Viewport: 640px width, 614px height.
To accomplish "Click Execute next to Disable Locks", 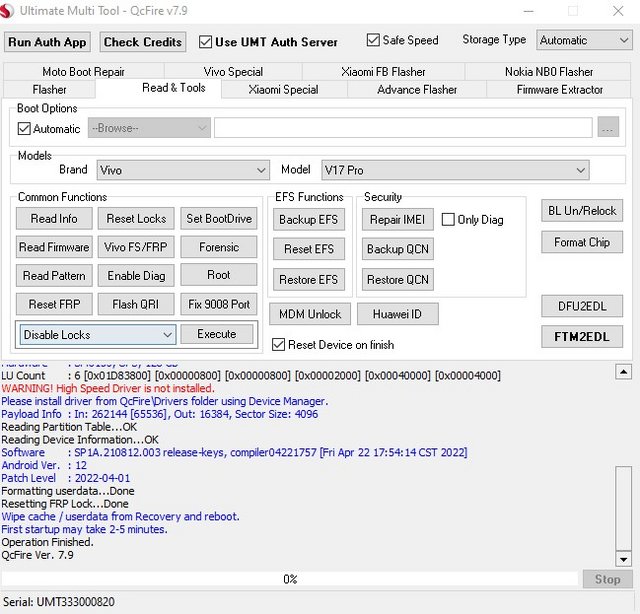I will coord(217,334).
